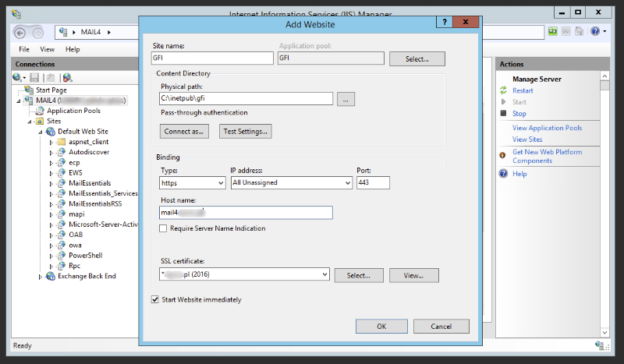
Task: Click the Application Pools node icon
Action: click(40, 111)
